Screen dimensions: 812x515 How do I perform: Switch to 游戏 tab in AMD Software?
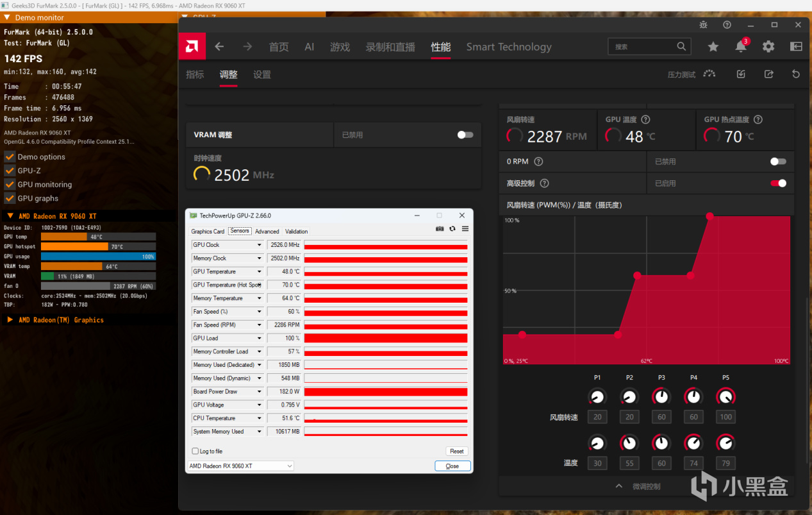340,47
